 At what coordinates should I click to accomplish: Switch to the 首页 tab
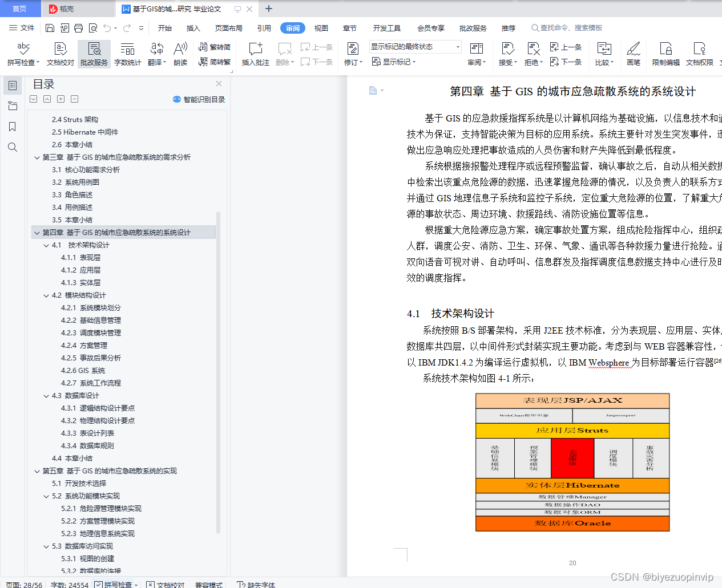point(20,9)
